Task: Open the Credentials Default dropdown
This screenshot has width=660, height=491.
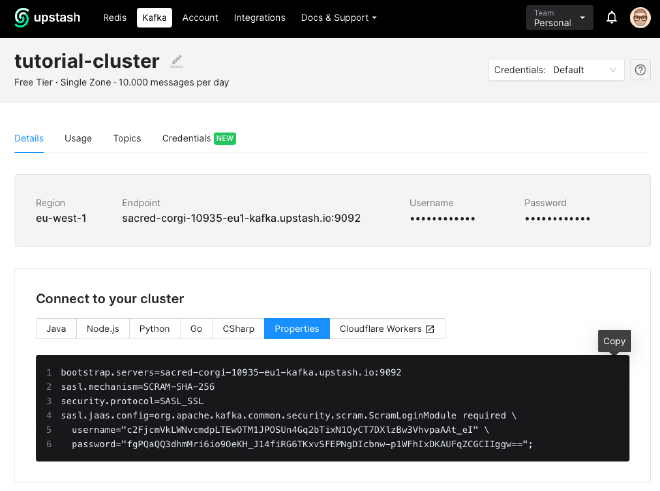Action: [x=557, y=70]
